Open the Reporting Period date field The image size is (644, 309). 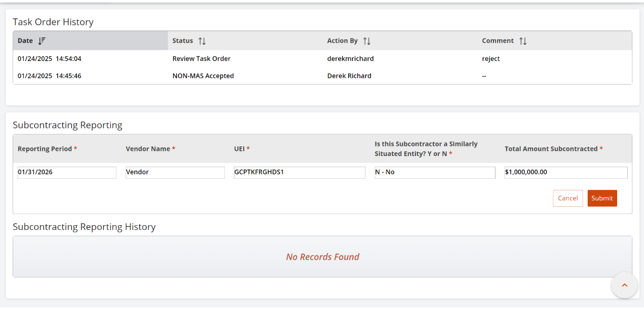67,172
